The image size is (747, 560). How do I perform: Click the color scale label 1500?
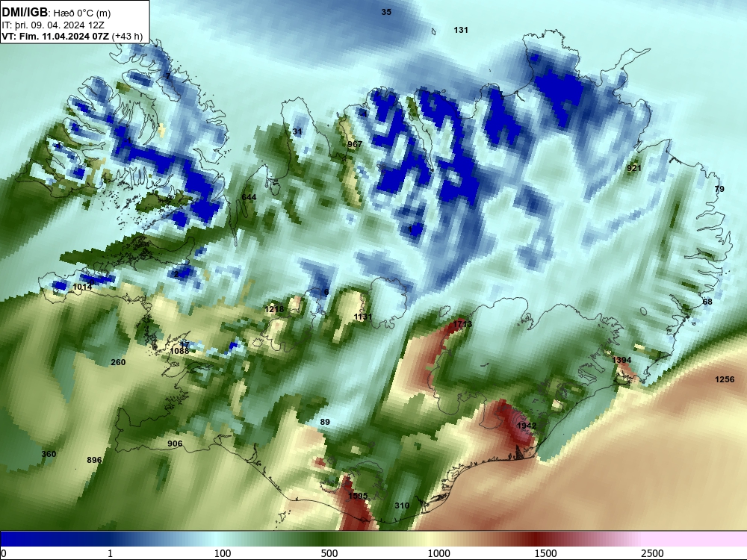point(545,553)
